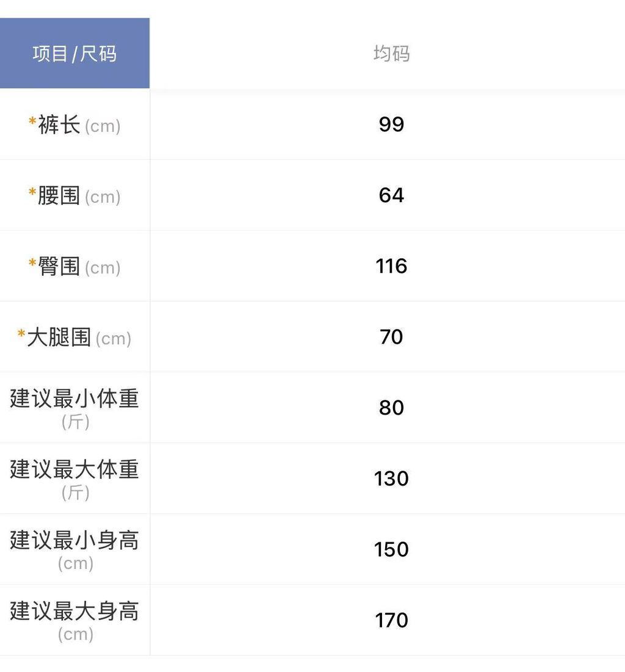The image size is (625, 672).
Task: Click the (斤) unit under 建议最小体重
Action: tap(76, 422)
